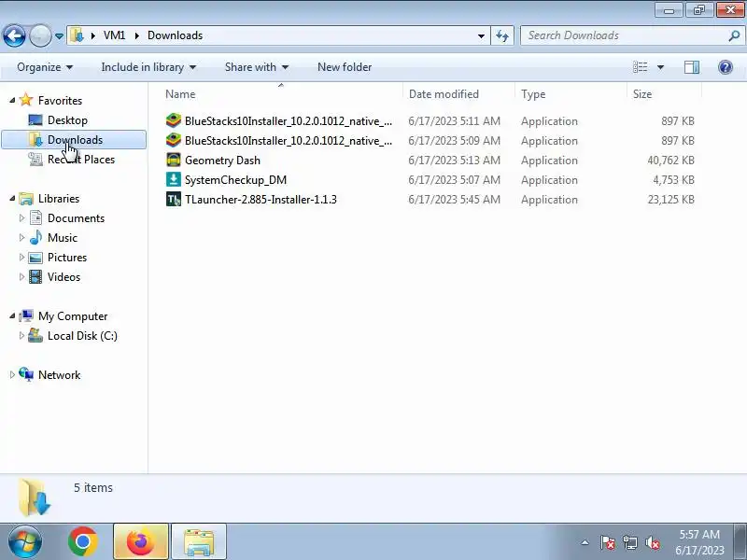Open network status tray icon

629,542
